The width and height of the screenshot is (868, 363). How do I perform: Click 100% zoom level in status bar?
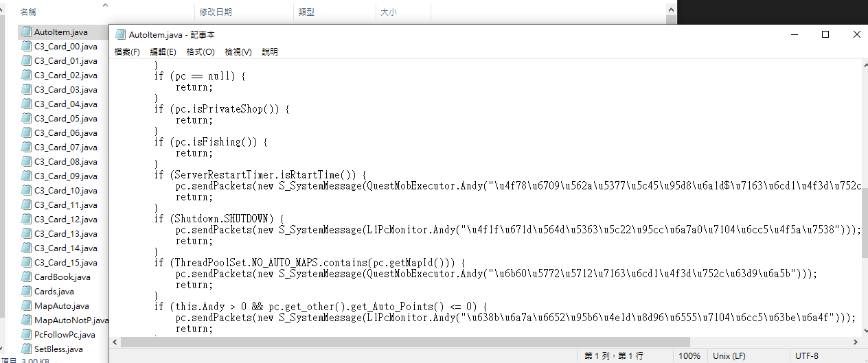(689, 355)
